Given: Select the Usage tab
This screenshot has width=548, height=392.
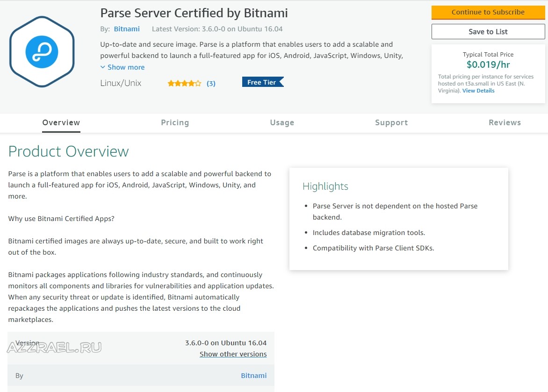Looking at the screenshot, I should (282, 122).
